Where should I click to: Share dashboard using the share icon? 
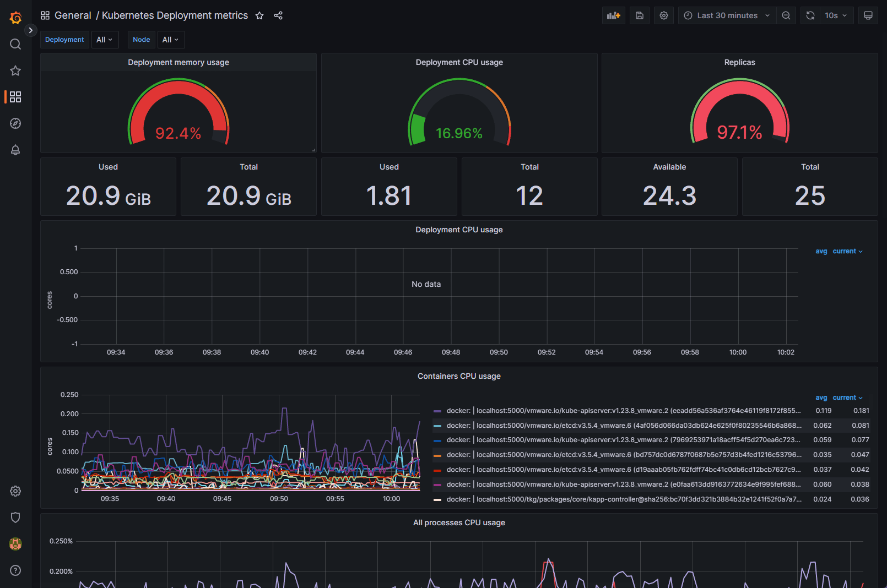click(x=278, y=15)
